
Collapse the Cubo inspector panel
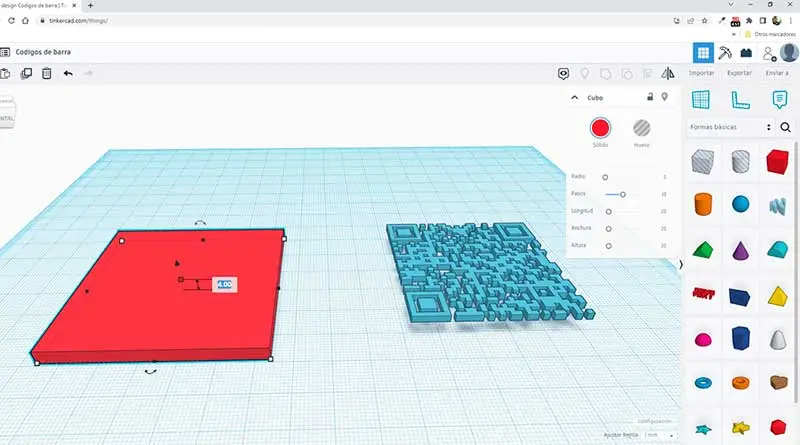pos(575,97)
